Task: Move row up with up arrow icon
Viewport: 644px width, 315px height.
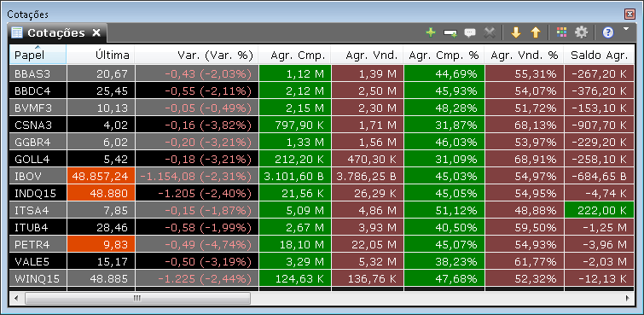Action: tap(535, 32)
